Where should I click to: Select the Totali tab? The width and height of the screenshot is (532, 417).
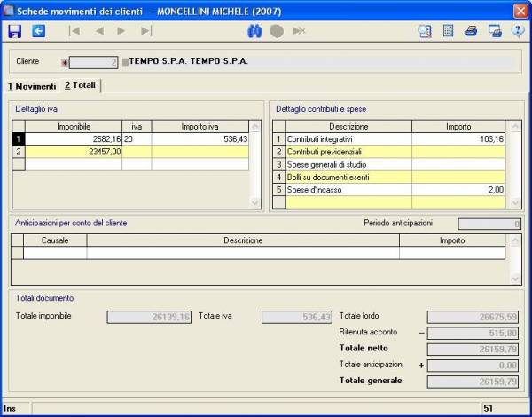click(80, 85)
